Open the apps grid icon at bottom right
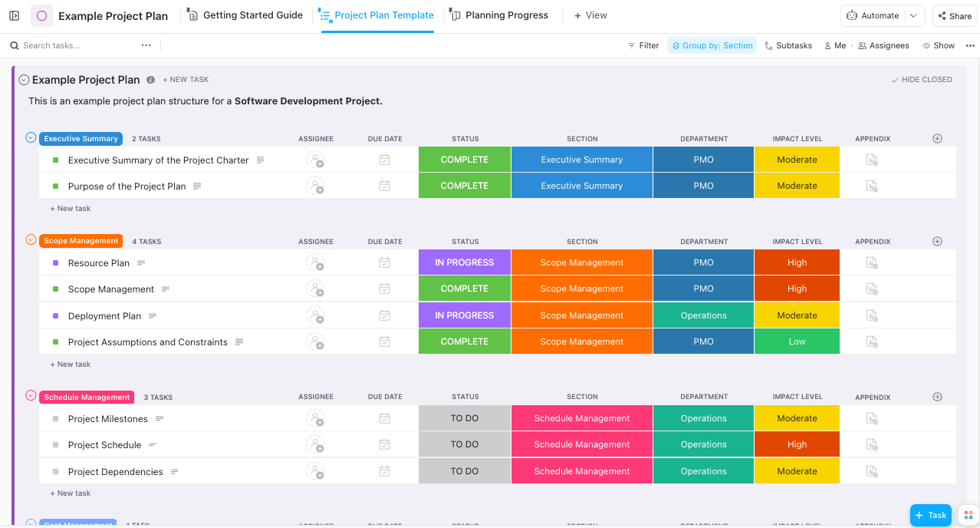The height and width of the screenshot is (528, 980). (968, 515)
